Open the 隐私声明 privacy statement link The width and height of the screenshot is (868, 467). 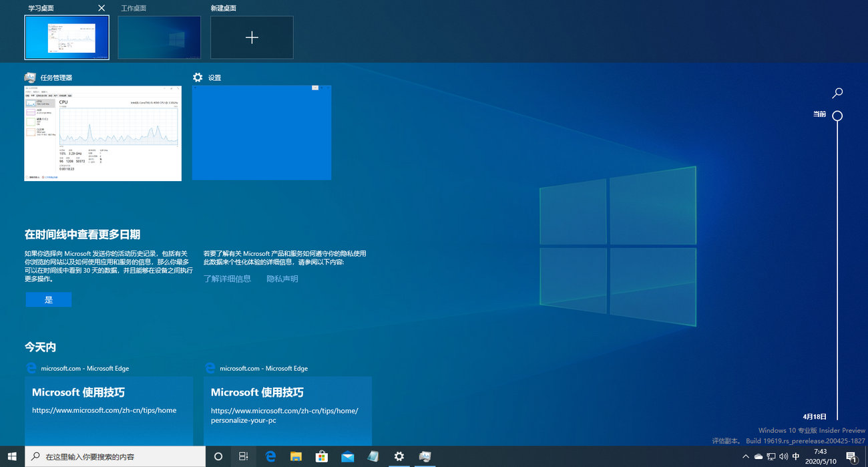tap(282, 278)
